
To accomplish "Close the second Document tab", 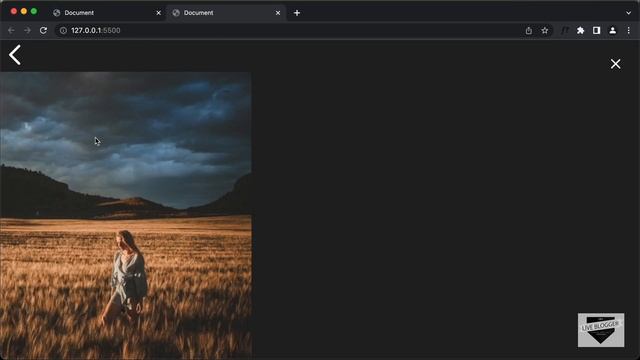I will pyautogui.click(x=278, y=13).
